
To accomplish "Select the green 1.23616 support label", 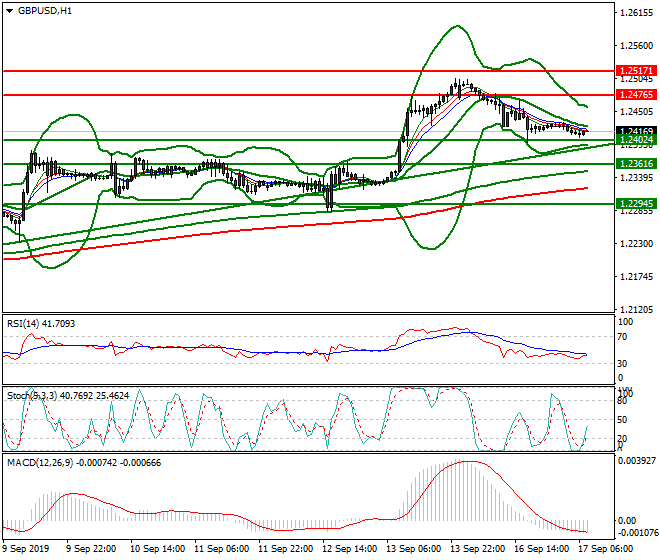I will pos(636,163).
